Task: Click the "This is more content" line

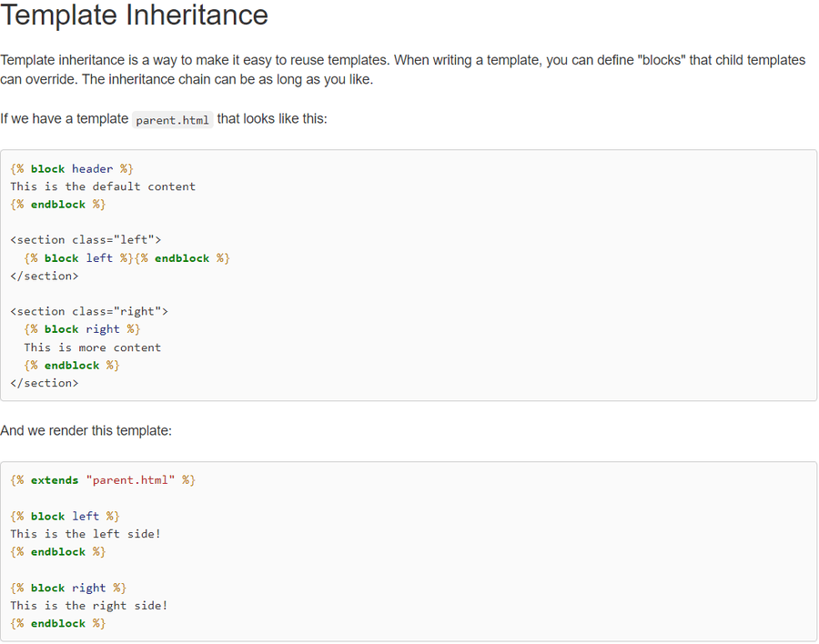Action: (92, 347)
